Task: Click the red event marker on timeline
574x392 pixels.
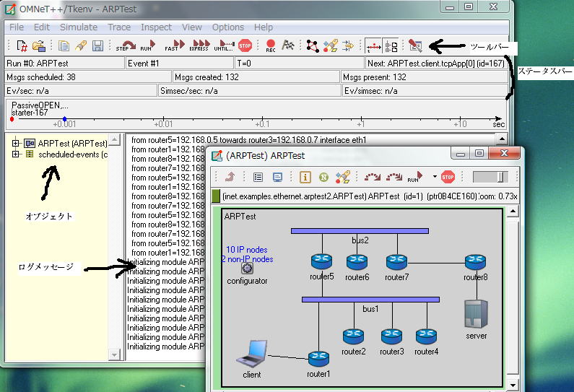Action: tap(12, 119)
